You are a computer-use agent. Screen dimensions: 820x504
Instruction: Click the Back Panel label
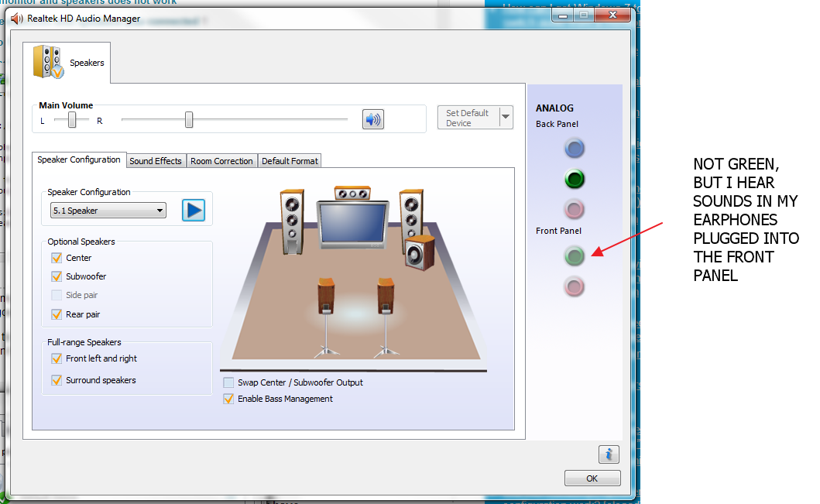click(557, 124)
